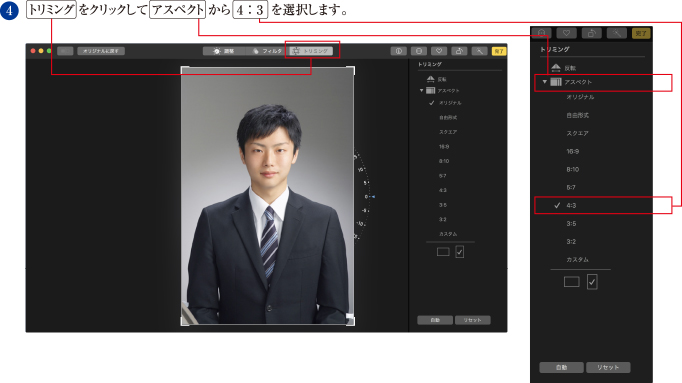
Task: Choose 4:3 aspect in main window panel
Action: tap(442, 190)
